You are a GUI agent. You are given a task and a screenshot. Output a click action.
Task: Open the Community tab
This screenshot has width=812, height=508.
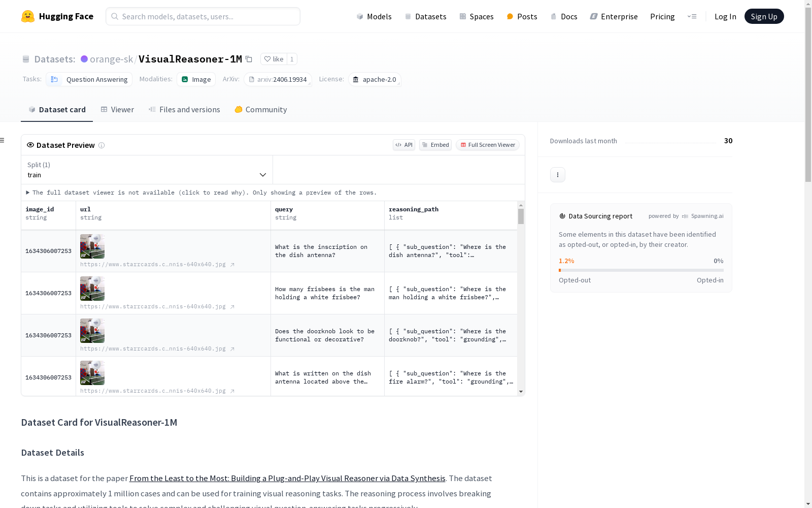(x=261, y=110)
